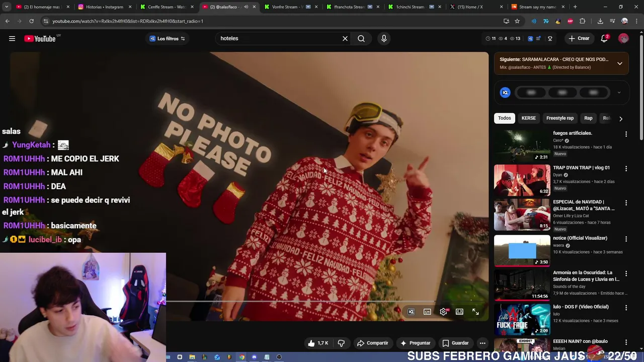This screenshot has width=644, height=362.
Task: Open the Chrome three-dot menu
Action: click(636, 21)
